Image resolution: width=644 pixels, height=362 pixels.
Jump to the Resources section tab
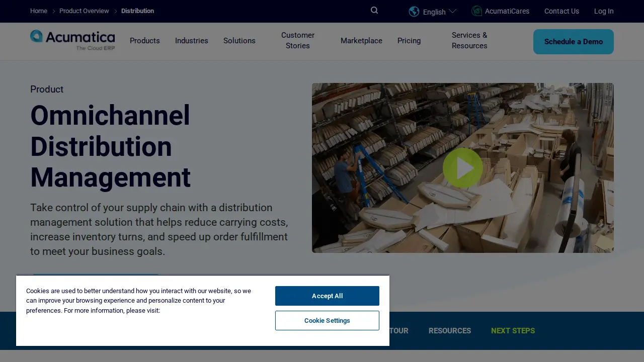450,331
